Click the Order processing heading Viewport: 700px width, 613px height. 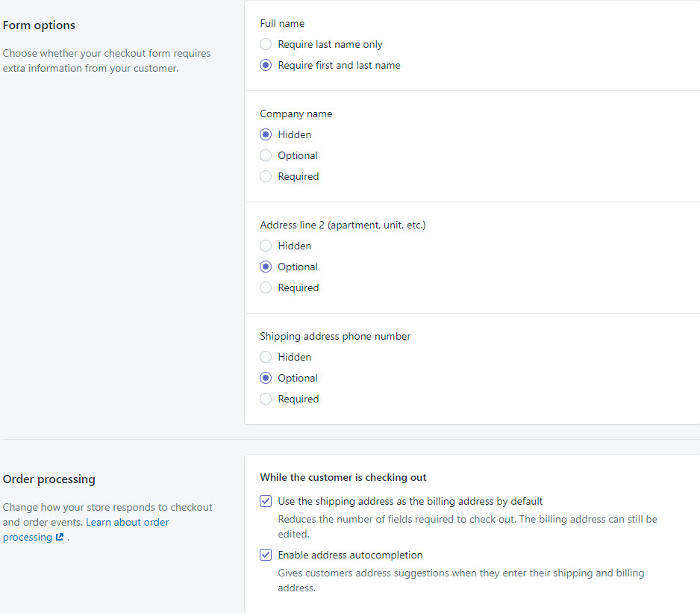click(49, 479)
